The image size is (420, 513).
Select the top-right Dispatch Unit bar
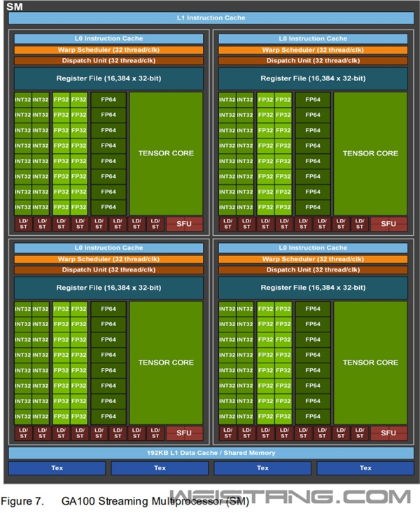pos(313,61)
